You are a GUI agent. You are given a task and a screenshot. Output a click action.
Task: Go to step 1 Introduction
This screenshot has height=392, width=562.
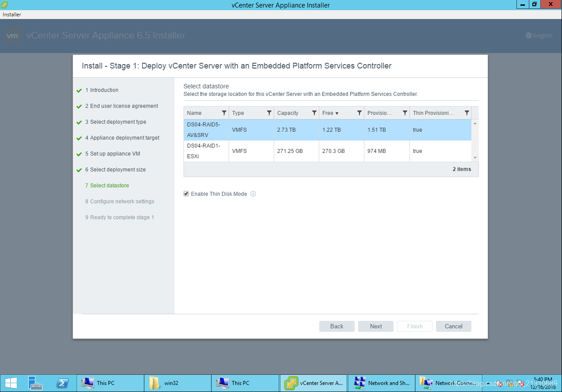(102, 90)
